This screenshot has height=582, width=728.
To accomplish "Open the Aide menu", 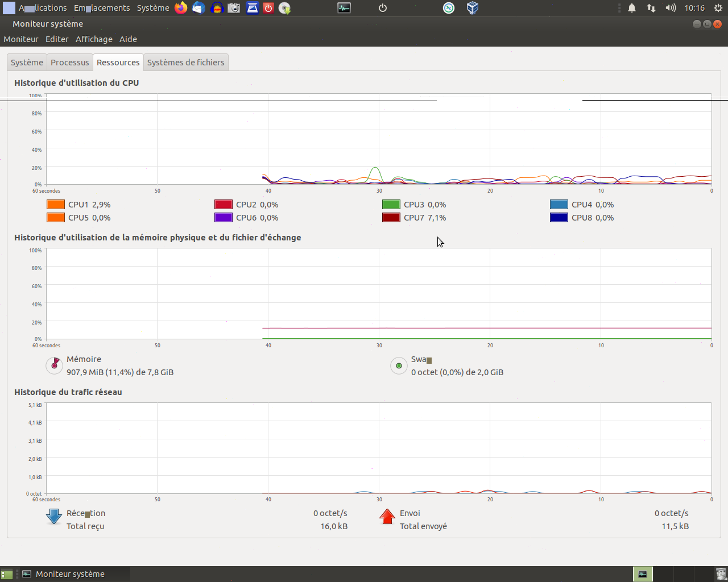I will [128, 39].
